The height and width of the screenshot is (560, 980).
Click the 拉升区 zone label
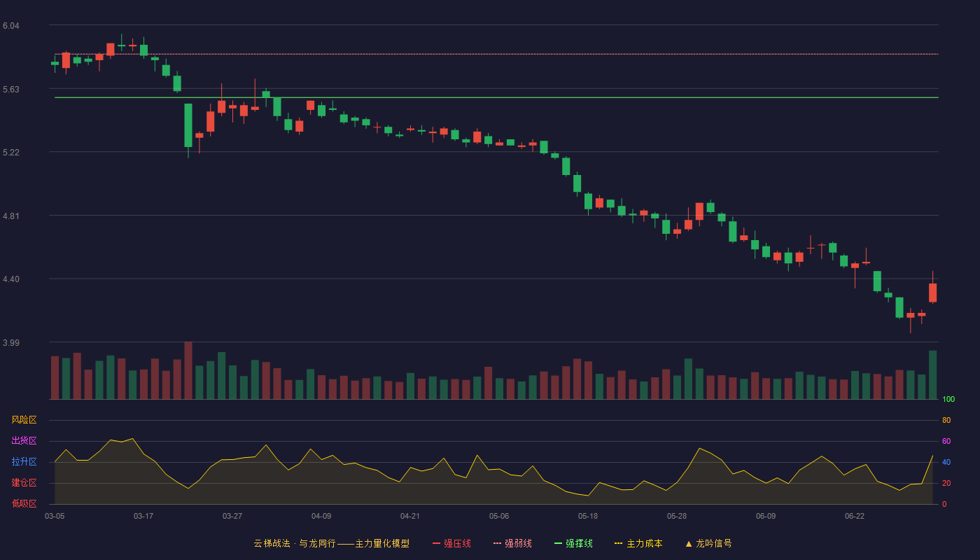(24, 462)
